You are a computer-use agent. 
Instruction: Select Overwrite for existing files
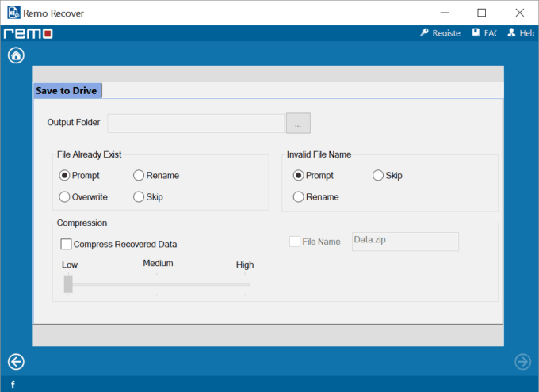coord(83,197)
